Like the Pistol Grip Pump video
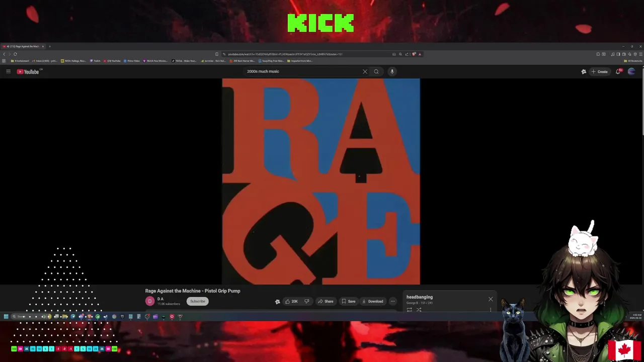Viewport: 644px width, 362px height. tap(291, 301)
